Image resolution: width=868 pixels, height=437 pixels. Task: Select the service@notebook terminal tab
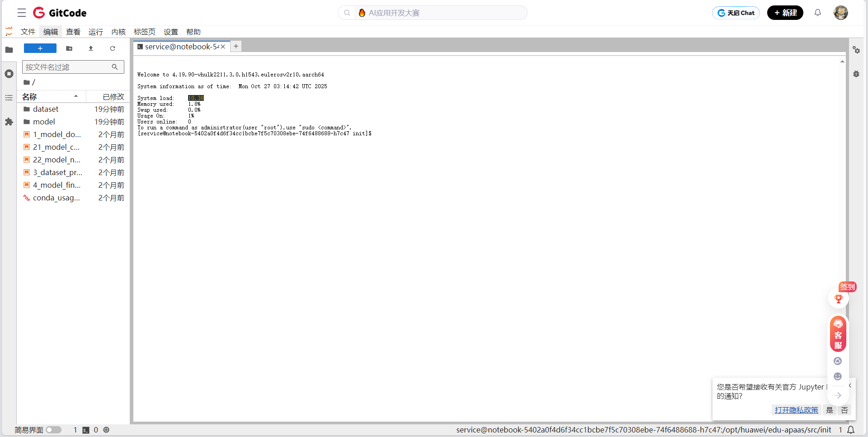181,47
